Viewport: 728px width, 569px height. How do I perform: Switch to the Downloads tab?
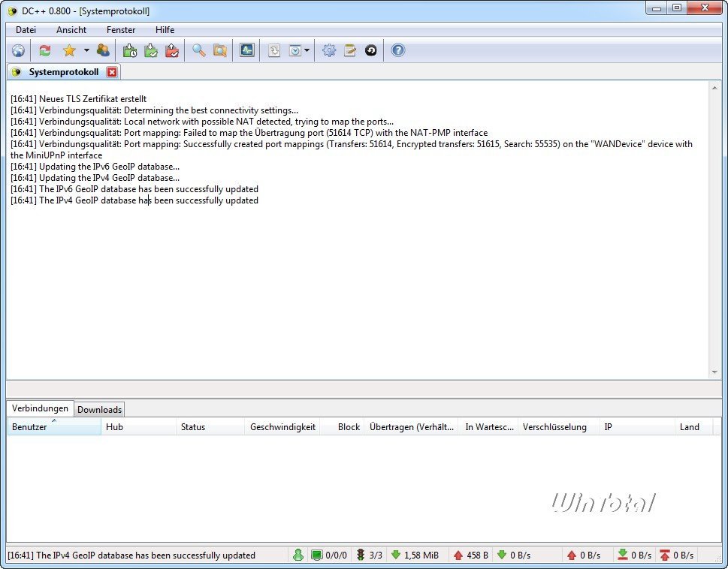pyautogui.click(x=99, y=409)
